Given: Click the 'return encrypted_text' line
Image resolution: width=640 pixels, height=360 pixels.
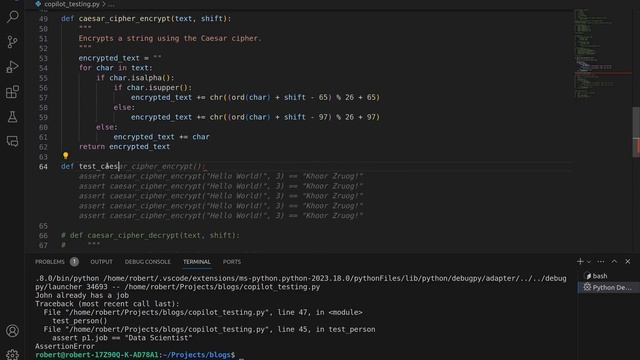Looking at the screenshot, I should coord(124,147).
